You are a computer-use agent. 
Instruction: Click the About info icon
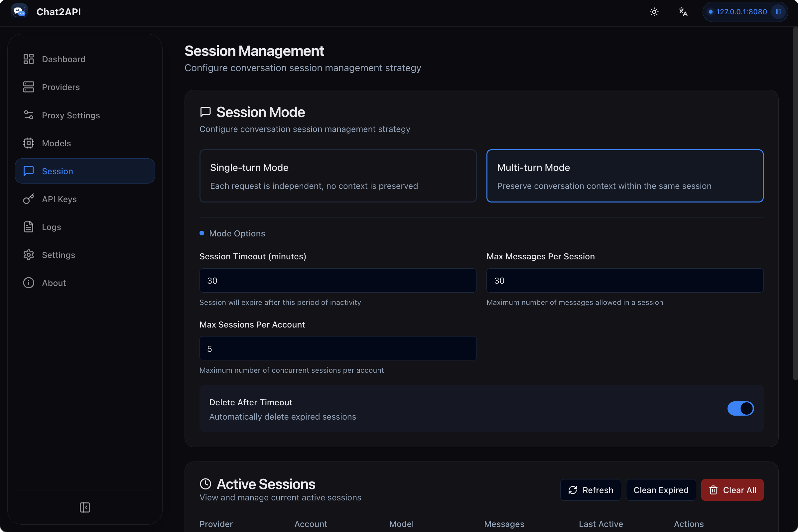point(29,283)
